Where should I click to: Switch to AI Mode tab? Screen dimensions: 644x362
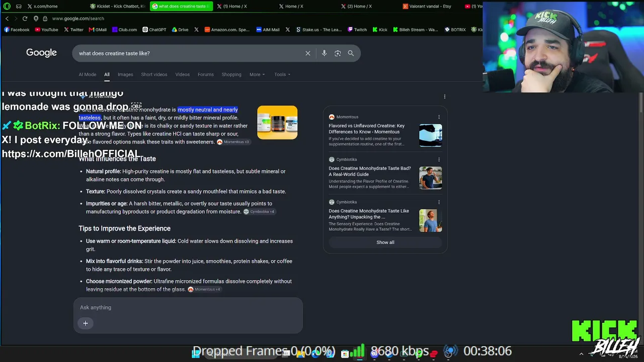tap(88, 74)
